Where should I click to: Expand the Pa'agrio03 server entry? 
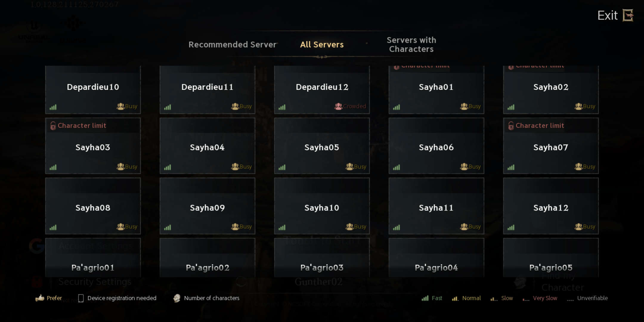322,267
